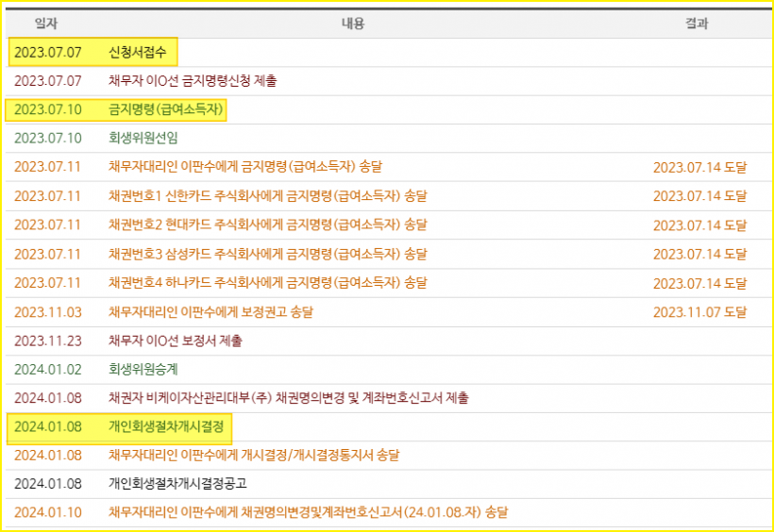
Task: Click the date 2023.11.23
Action: tap(48, 341)
